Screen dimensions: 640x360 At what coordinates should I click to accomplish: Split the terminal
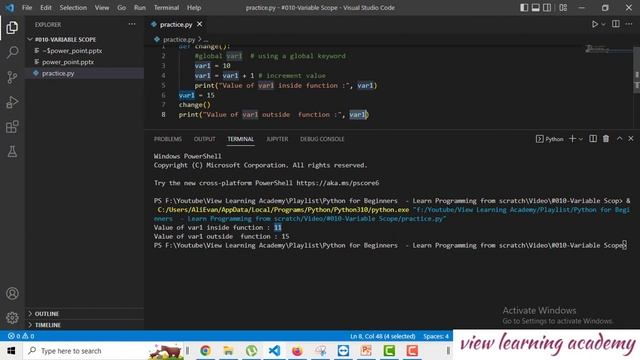point(593,139)
